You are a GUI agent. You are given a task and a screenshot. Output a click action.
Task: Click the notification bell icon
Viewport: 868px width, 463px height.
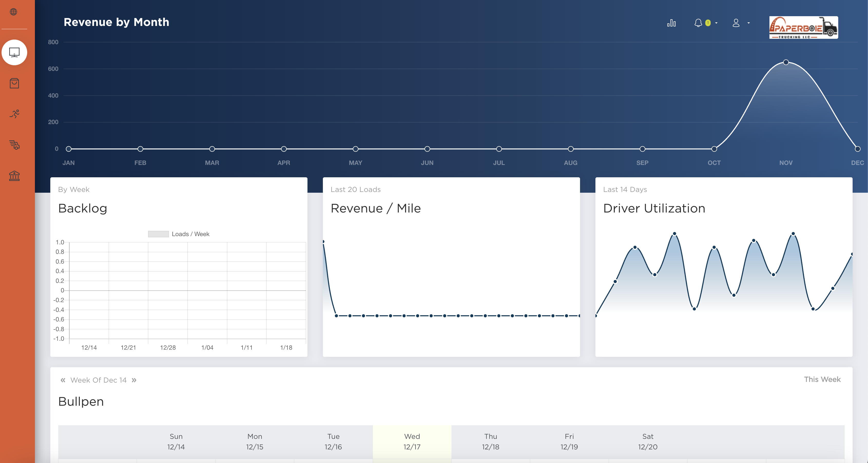(698, 23)
